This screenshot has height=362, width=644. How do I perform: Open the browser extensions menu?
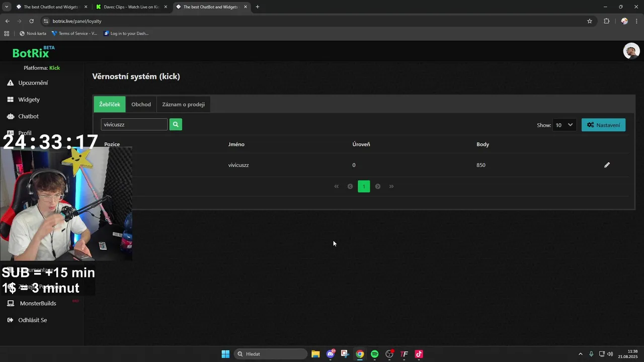[x=606, y=21]
